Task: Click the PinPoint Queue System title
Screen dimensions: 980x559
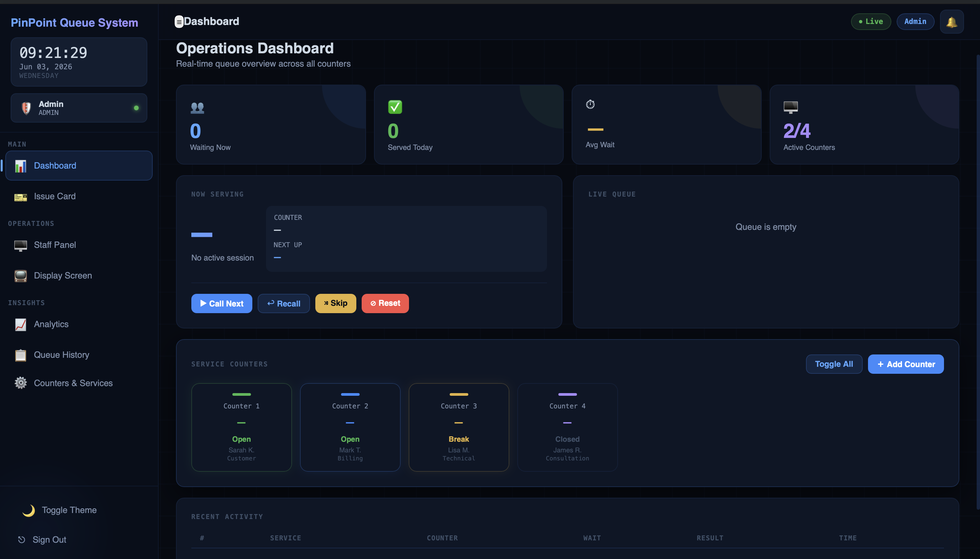Action: point(75,23)
